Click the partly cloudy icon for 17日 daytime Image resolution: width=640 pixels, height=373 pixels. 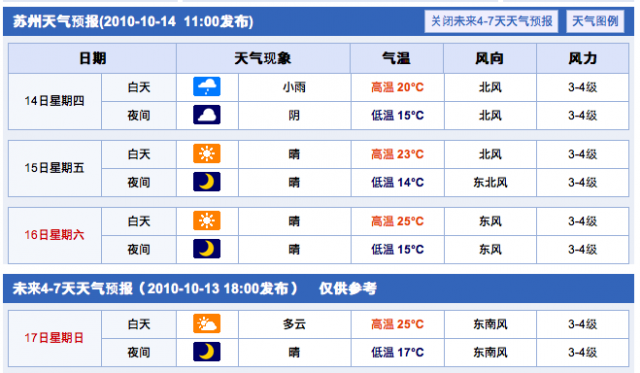(207, 324)
